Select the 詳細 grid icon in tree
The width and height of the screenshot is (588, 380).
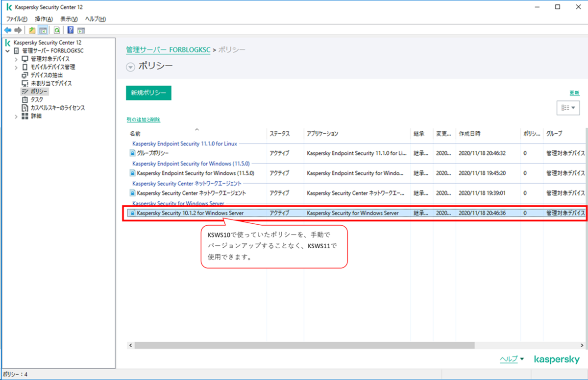(x=25, y=116)
